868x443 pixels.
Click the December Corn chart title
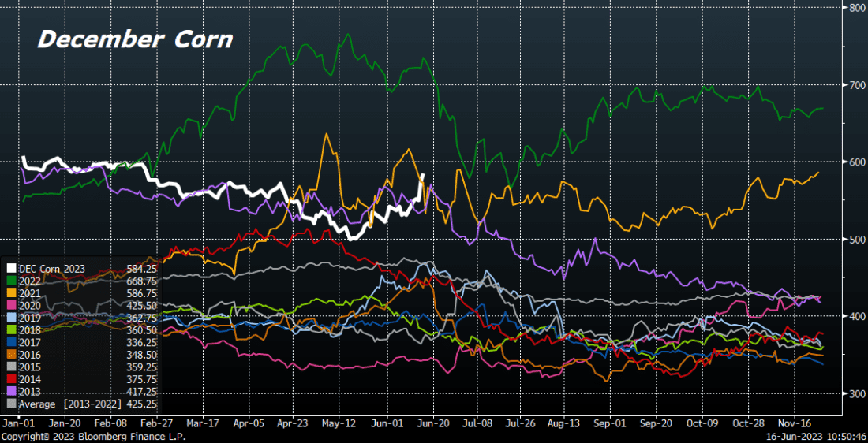pos(135,39)
